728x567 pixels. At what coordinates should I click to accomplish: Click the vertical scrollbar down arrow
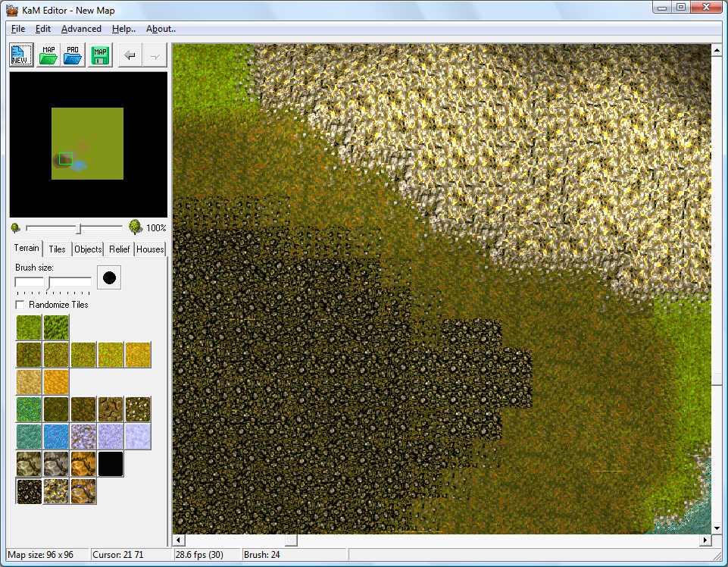717,528
